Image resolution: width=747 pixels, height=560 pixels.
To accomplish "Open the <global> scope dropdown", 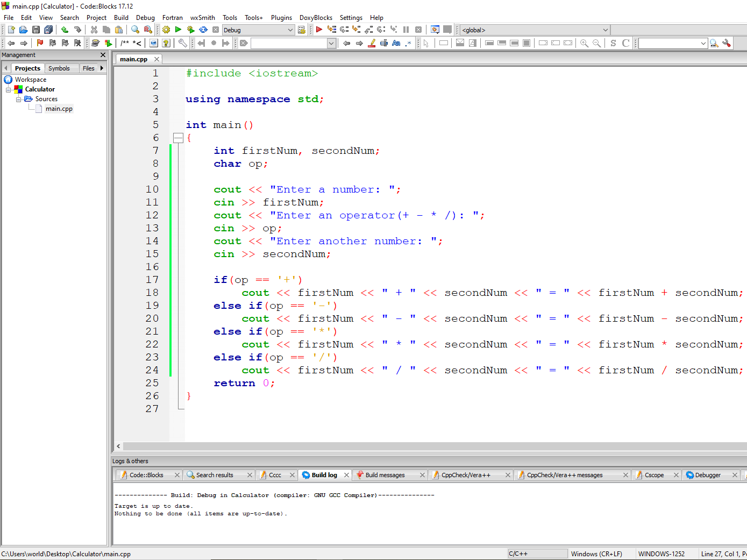I will [x=605, y=30].
